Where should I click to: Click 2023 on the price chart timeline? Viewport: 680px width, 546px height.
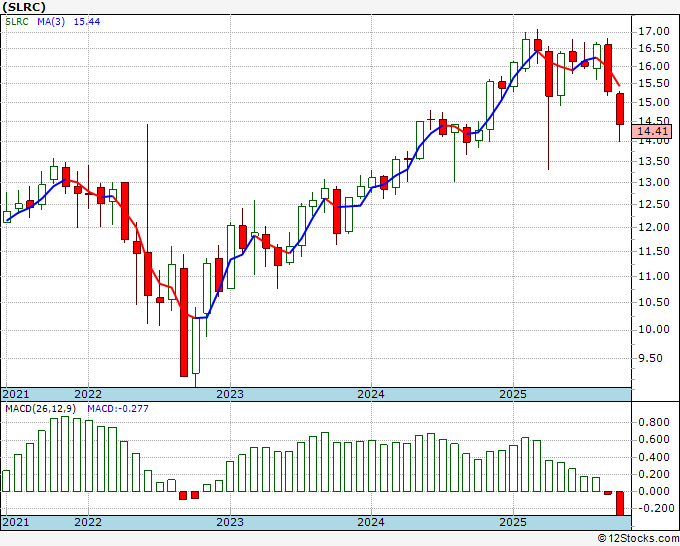pyautogui.click(x=230, y=394)
